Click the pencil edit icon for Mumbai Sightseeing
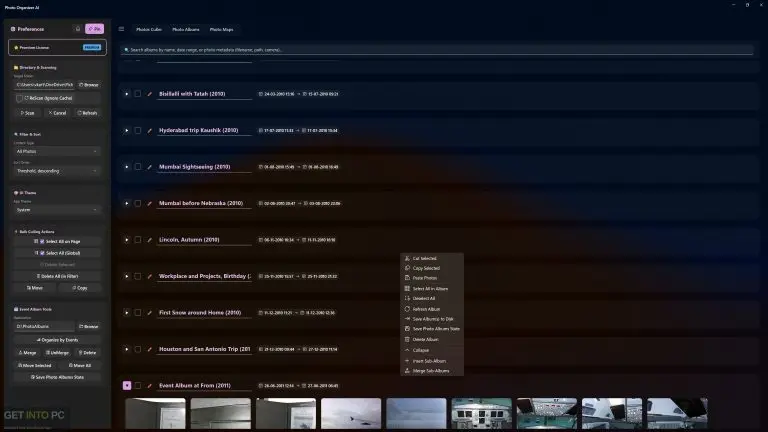The width and height of the screenshot is (768, 432). [150, 167]
